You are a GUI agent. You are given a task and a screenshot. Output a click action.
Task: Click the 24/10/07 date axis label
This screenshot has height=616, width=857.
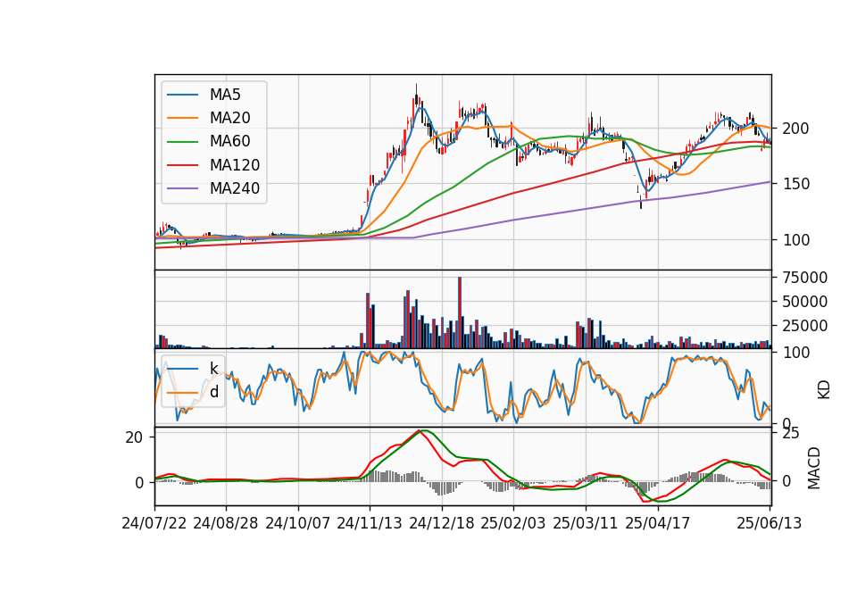[298, 524]
